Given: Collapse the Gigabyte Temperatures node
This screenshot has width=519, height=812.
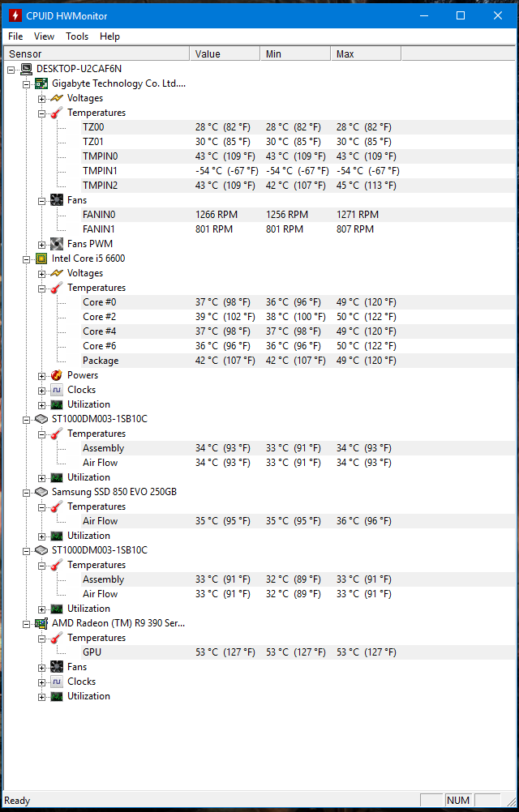Looking at the screenshot, I should [42, 113].
